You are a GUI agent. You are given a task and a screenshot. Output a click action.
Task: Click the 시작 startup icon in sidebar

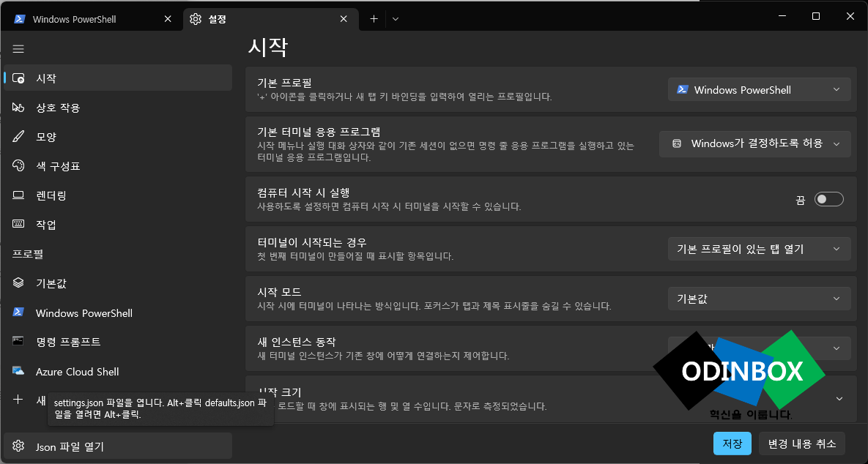click(x=18, y=78)
